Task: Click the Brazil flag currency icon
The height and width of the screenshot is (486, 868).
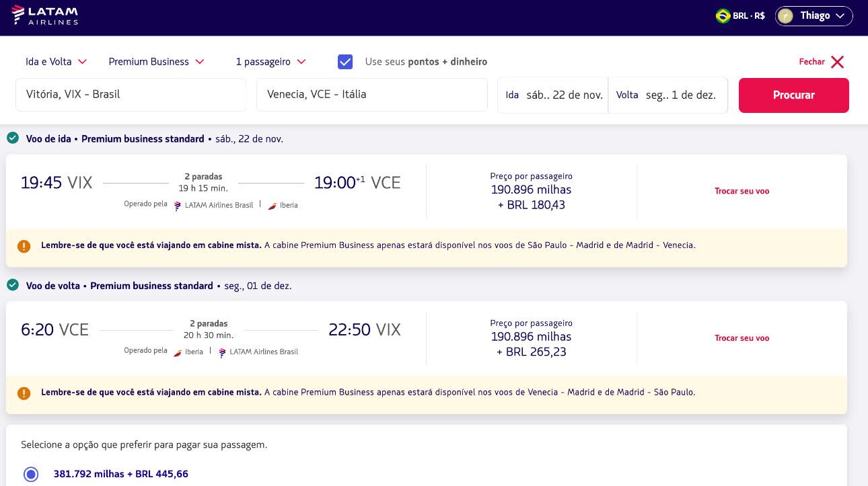Action: (x=723, y=15)
